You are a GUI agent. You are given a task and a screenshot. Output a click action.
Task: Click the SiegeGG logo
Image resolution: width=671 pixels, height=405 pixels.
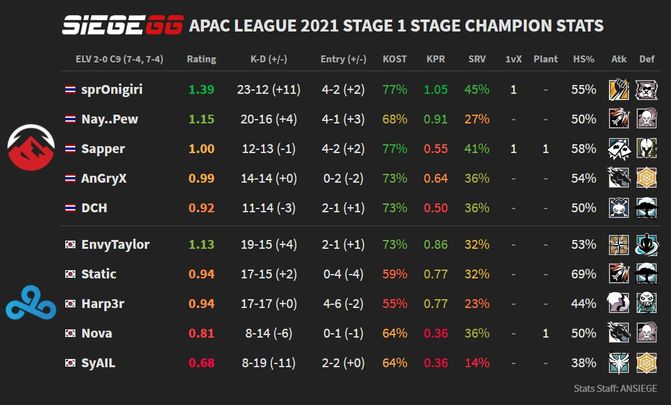(x=123, y=25)
